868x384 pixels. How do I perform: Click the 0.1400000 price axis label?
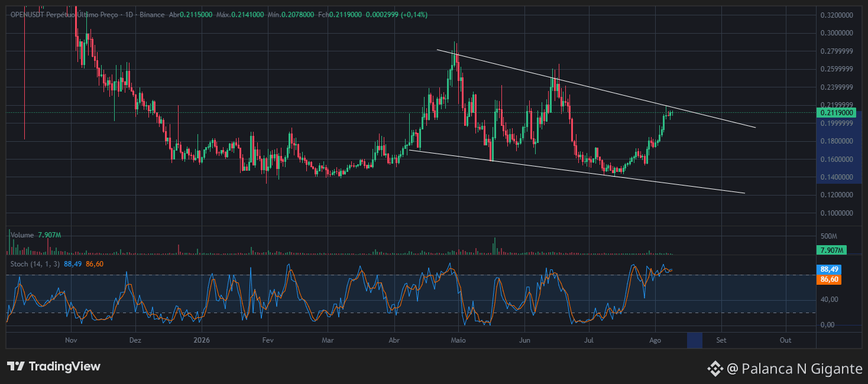point(837,177)
